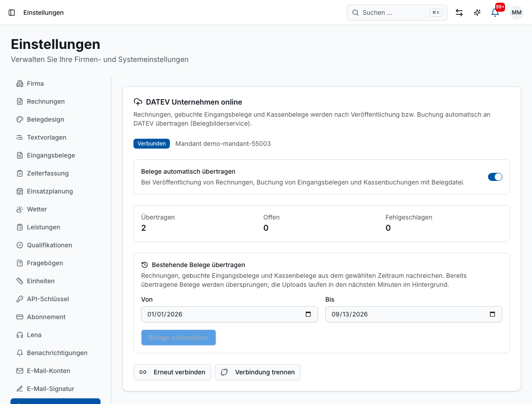Disable Belege automatisch übertragen switch

point(495,177)
